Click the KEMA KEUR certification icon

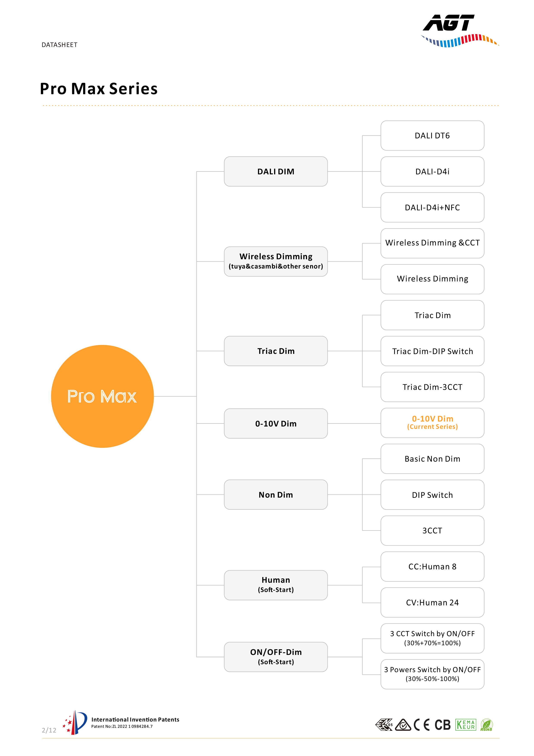coord(466,725)
